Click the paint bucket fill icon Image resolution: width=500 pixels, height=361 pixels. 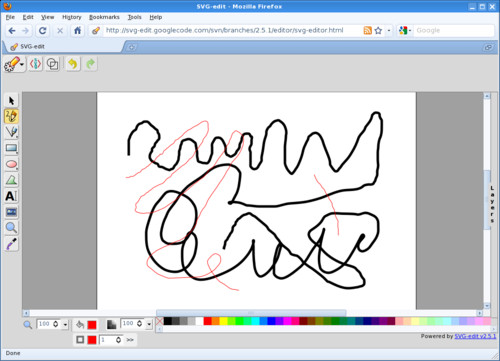point(80,324)
